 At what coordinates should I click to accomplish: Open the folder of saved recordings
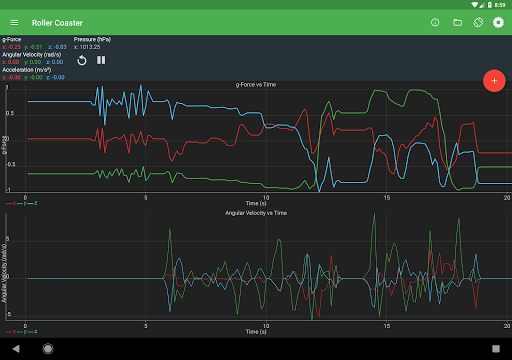coord(457,23)
